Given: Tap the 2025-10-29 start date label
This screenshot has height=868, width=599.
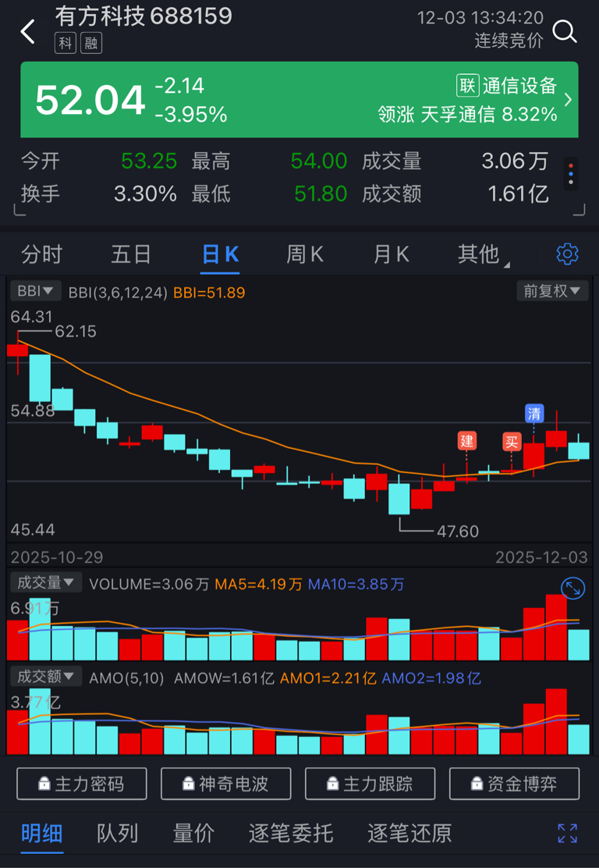Looking at the screenshot, I should (56, 557).
